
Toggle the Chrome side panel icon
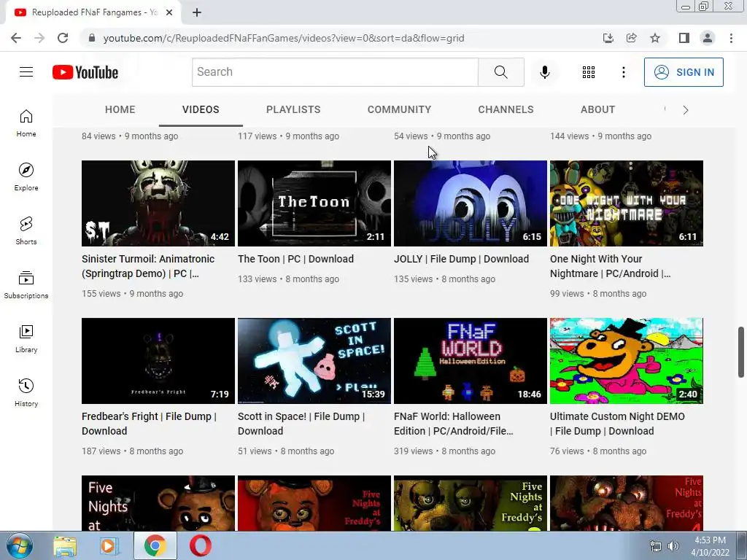684,38
